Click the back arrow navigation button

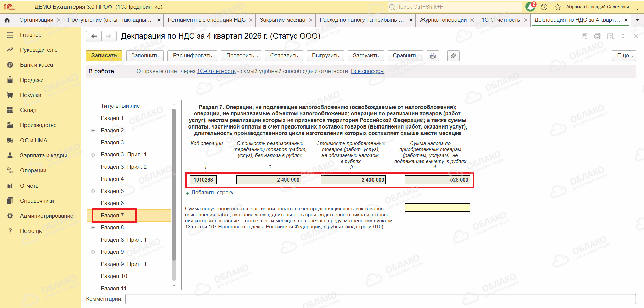94,36
